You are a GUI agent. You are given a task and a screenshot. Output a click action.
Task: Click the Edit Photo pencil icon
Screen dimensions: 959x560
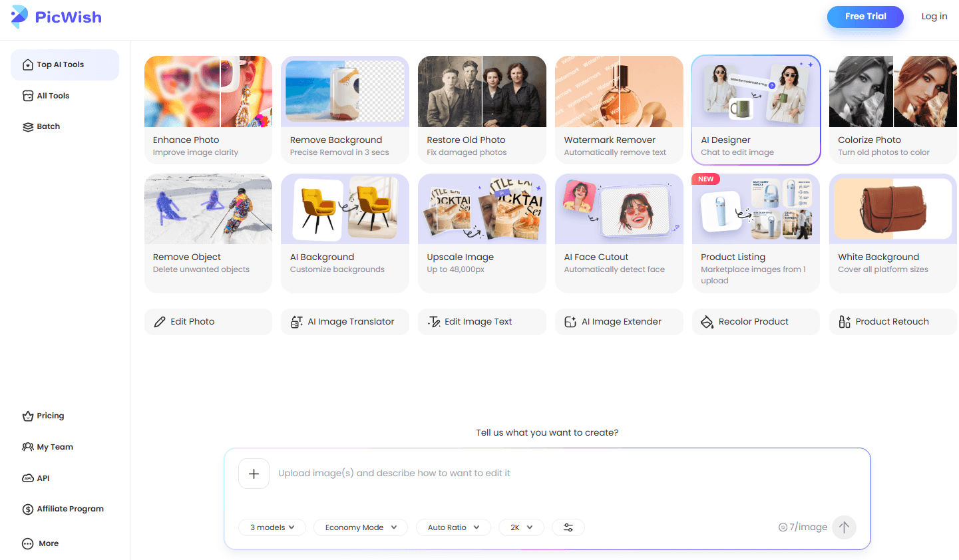160,322
